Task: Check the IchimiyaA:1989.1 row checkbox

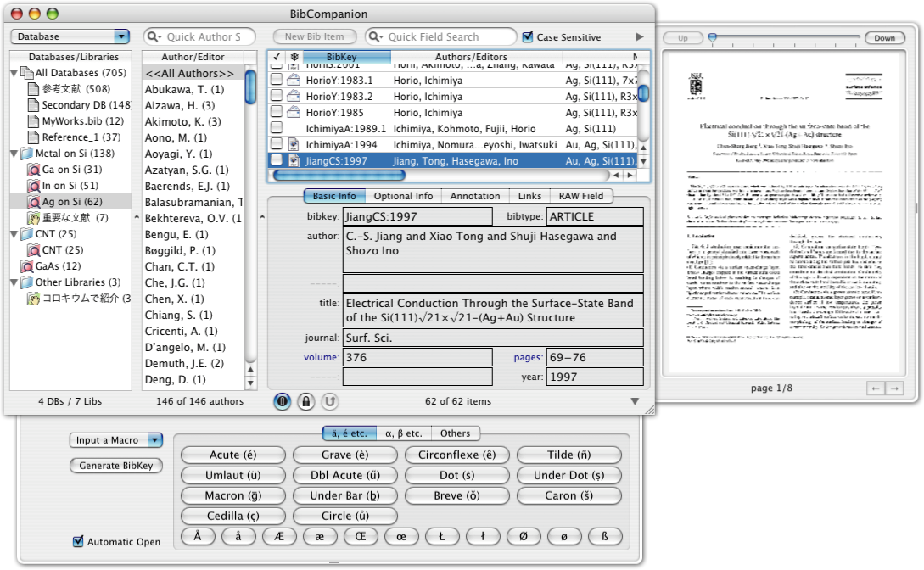Action: pyautogui.click(x=276, y=128)
